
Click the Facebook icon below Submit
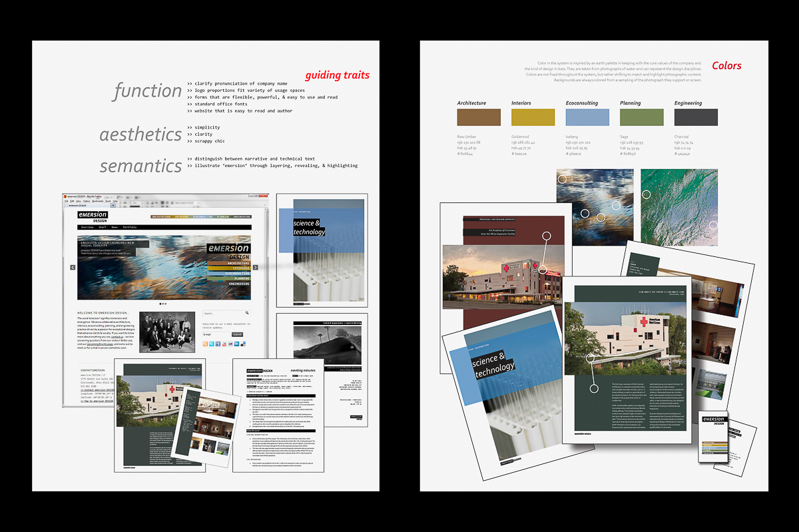pyautogui.click(x=218, y=344)
